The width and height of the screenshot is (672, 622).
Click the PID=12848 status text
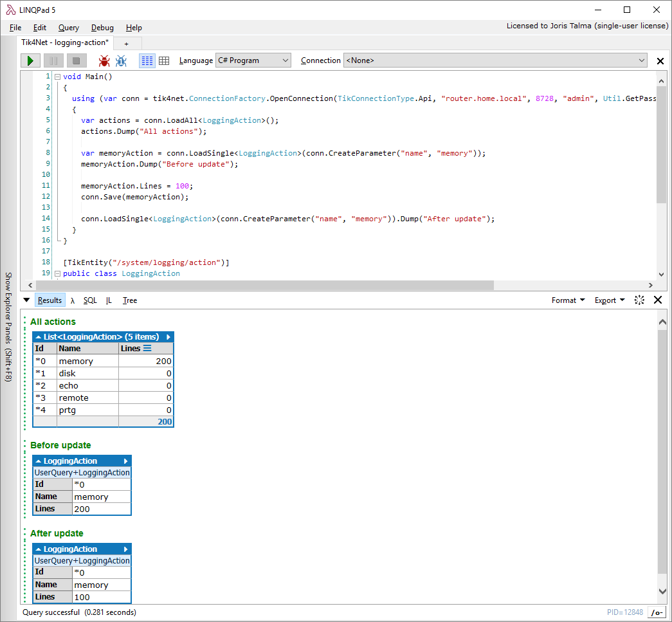pos(625,612)
